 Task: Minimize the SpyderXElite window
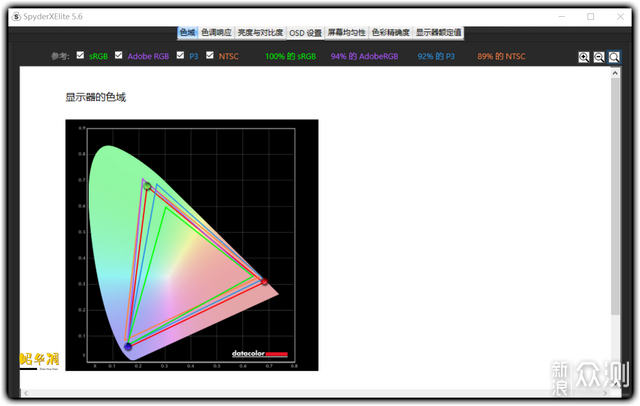tap(562, 17)
